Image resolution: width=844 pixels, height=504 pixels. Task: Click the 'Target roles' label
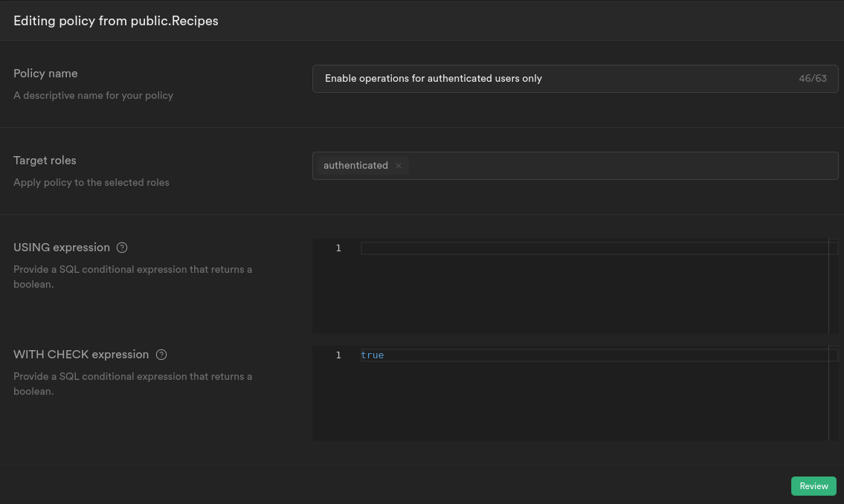(45, 161)
